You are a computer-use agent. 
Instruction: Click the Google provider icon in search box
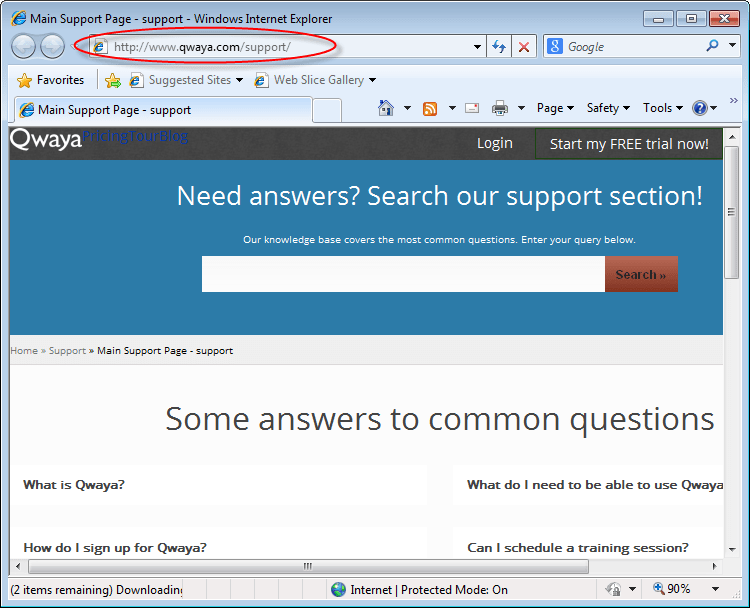click(x=555, y=46)
